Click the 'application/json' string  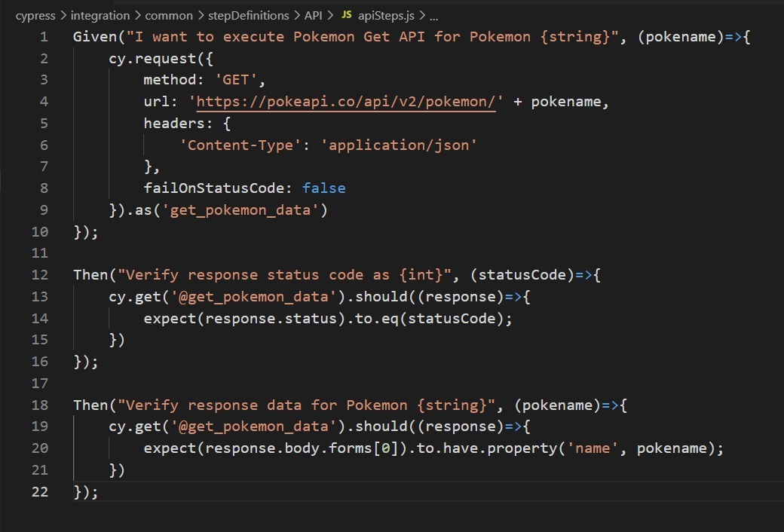click(399, 145)
